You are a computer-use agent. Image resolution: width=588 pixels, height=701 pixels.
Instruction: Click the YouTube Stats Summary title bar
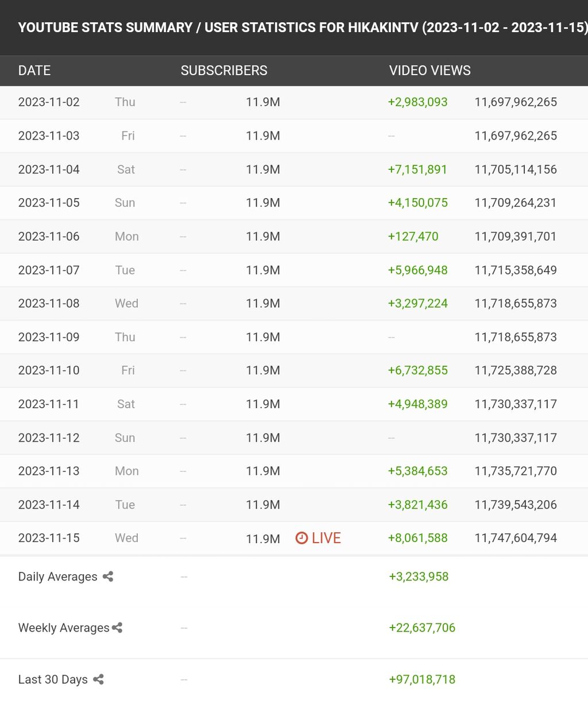294,28
